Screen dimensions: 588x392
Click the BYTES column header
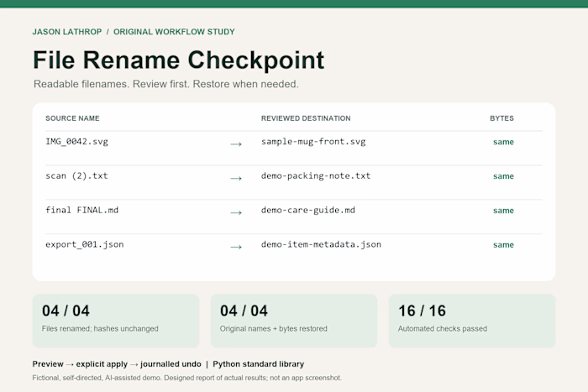501,118
